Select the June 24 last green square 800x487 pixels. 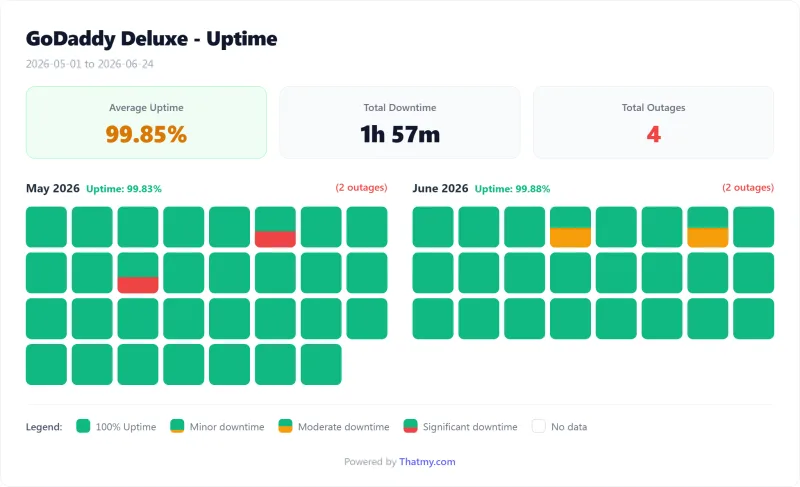pyautogui.click(x=754, y=319)
